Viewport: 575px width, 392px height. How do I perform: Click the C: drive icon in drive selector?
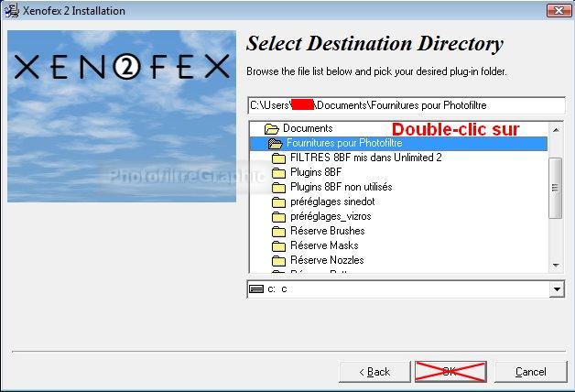(x=256, y=289)
